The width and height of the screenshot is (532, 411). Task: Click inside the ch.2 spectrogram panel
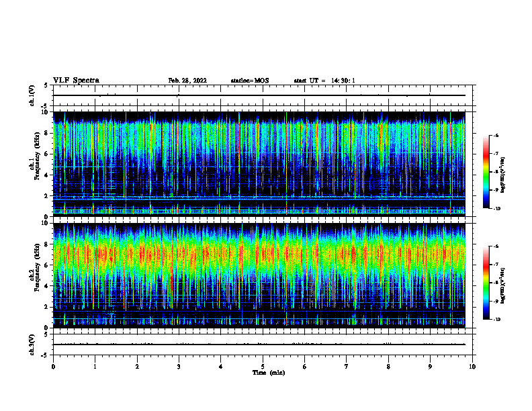tap(259, 275)
